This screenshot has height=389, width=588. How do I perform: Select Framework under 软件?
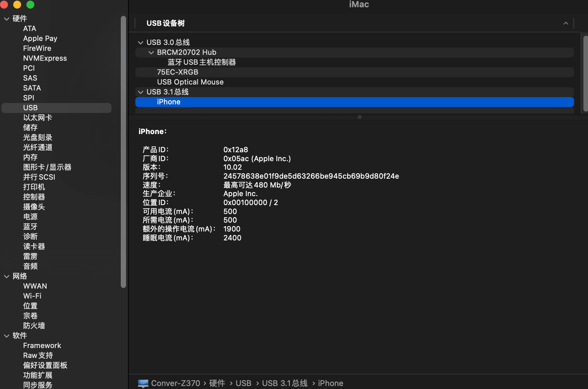[42, 346]
